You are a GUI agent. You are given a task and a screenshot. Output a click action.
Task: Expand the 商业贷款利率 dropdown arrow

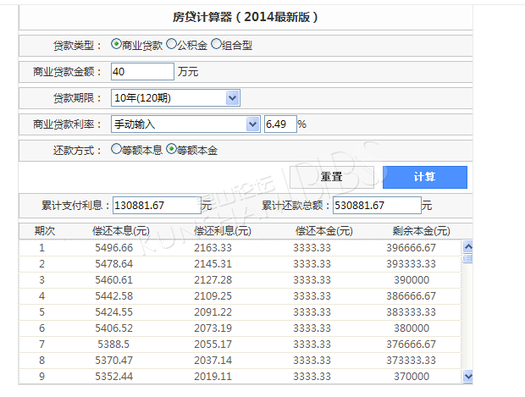[x=253, y=125]
